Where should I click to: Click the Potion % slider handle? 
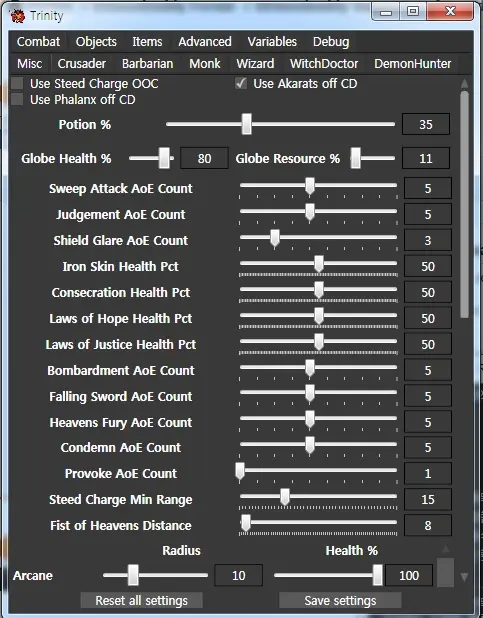[x=246, y=124]
